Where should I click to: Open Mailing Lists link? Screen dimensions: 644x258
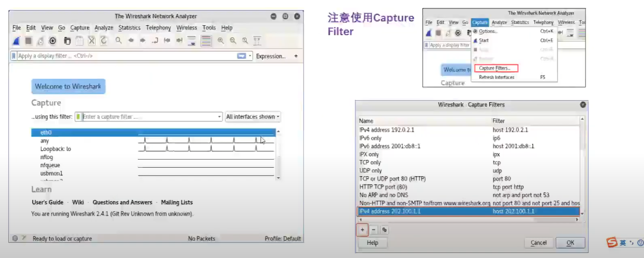click(177, 202)
